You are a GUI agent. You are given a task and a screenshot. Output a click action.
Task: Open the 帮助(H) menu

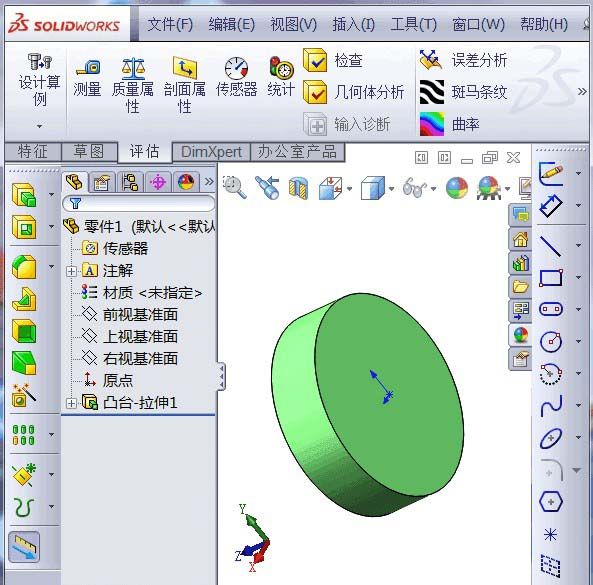[544, 25]
